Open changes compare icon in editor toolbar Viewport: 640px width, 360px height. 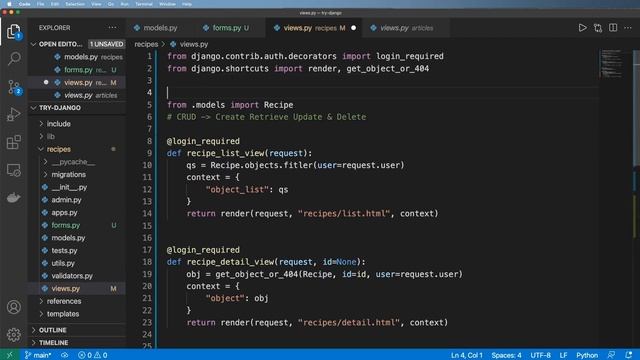(598, 28)
